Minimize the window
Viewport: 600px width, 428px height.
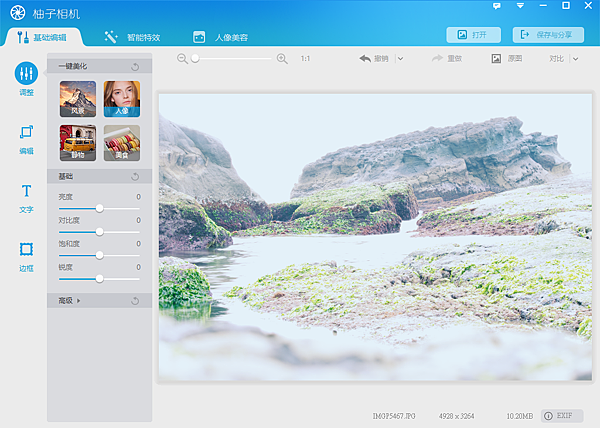point(543,6)
